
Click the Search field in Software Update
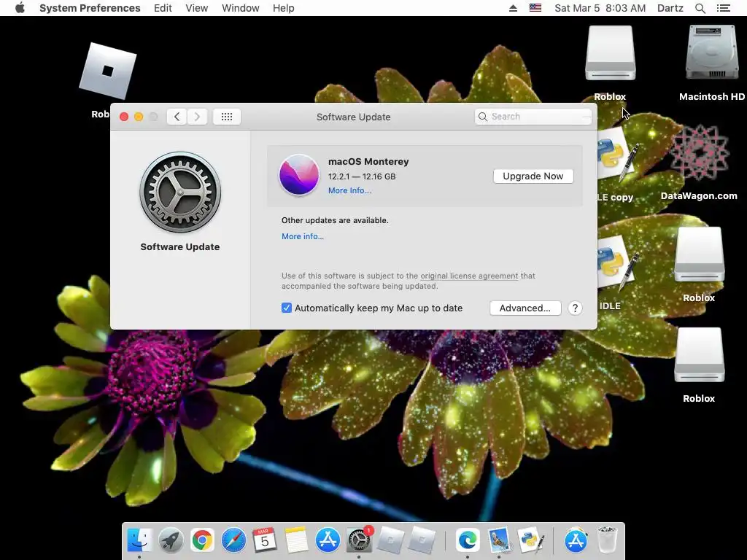point(533,117)
